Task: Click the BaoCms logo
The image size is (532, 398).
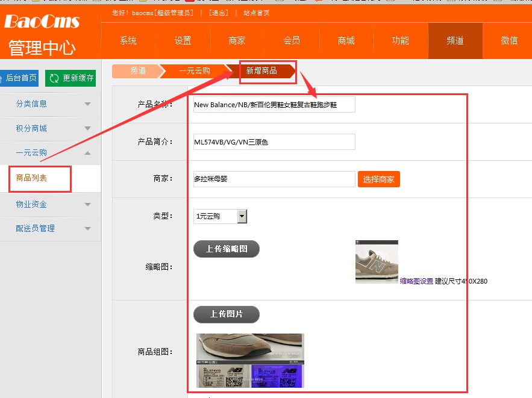Action: click(x=42, y=22)
